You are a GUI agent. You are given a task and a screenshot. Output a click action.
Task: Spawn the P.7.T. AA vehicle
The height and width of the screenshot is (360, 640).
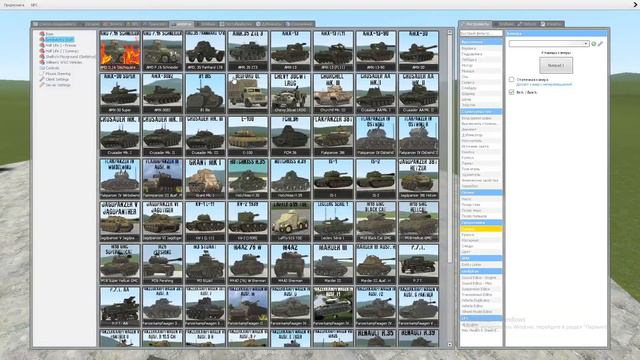(120, 307)
